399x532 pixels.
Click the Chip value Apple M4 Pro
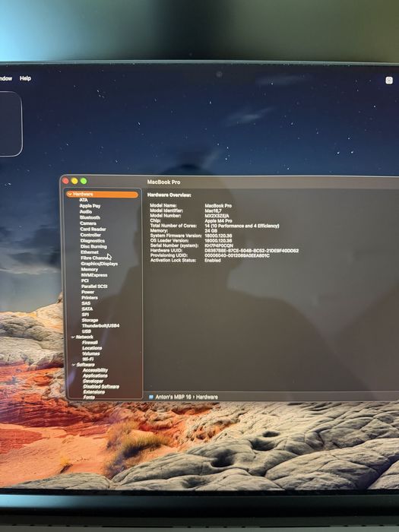[218, 221]
